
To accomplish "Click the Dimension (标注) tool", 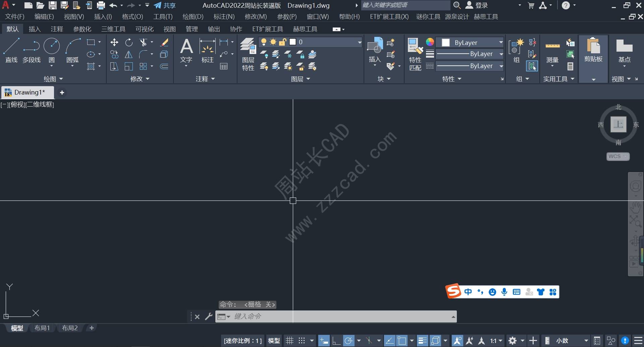I will pos(207,51).
